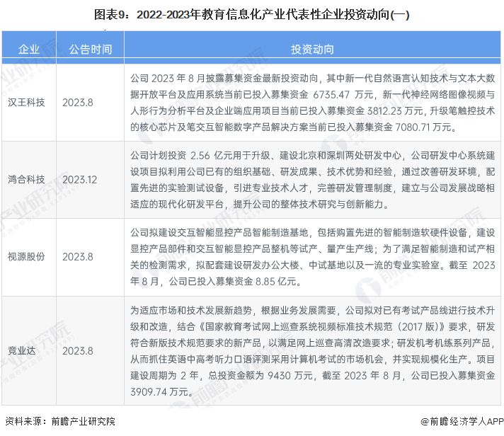This screenshot has width=504, height=436.
Task: Select the 企业 column header
Action: [29, 49]
